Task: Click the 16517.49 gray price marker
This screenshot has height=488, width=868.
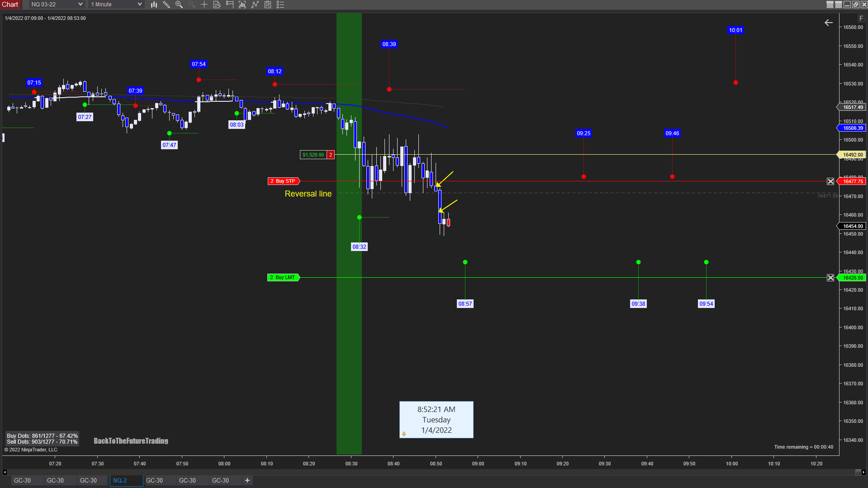Action: tap(852, 107)
